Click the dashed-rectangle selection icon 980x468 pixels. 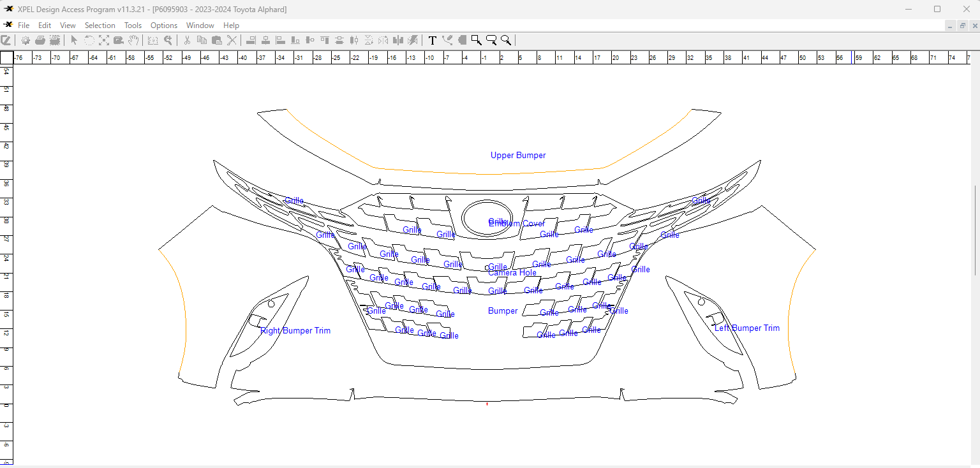coord(153,40)
